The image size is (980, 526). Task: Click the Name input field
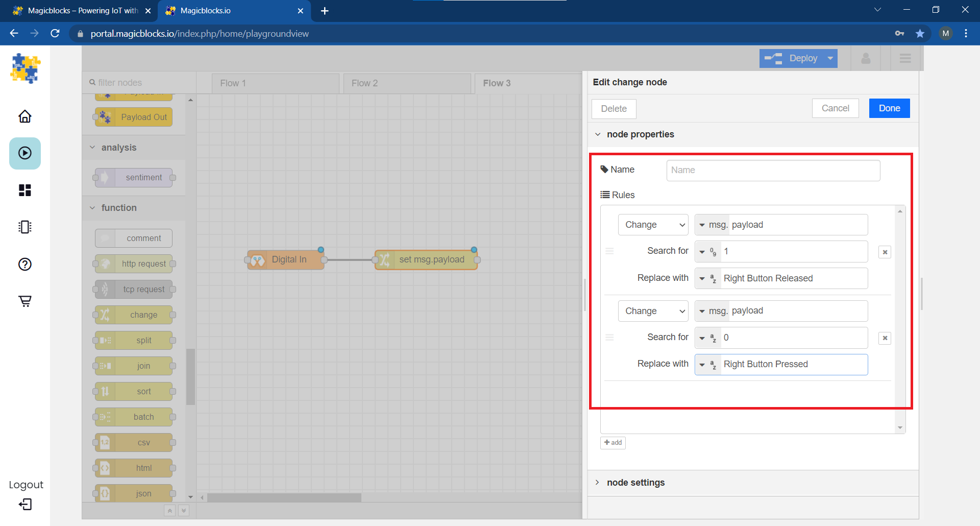click(773, 170)
